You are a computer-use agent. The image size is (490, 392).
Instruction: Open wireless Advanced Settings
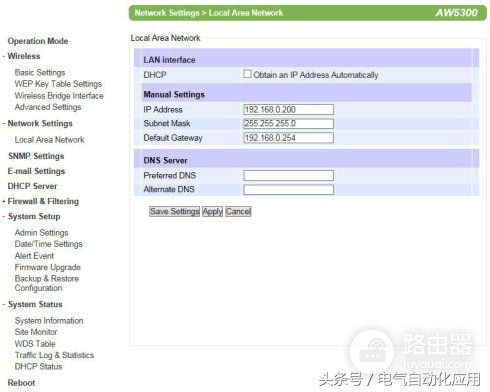(x=48, y=107)
